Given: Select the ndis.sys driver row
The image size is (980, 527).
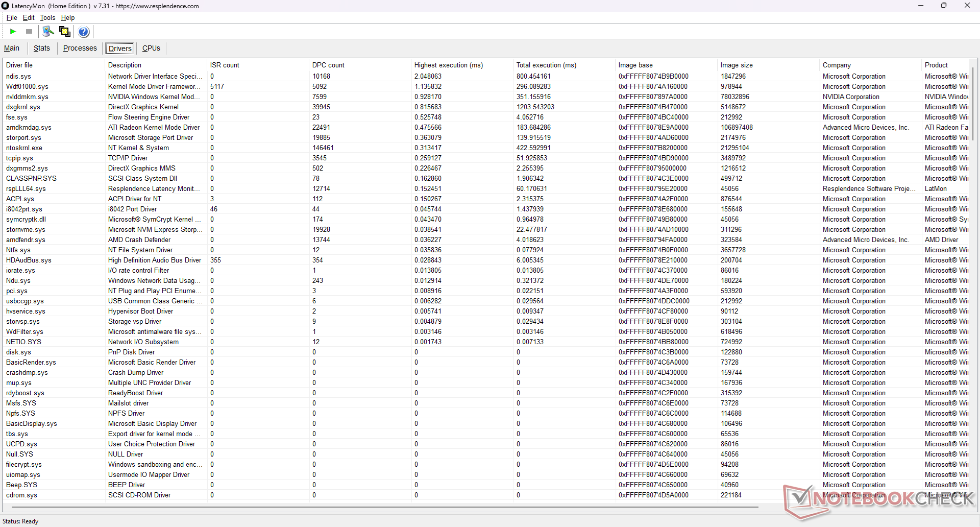Looking at the screenshot, I should 486,76.
